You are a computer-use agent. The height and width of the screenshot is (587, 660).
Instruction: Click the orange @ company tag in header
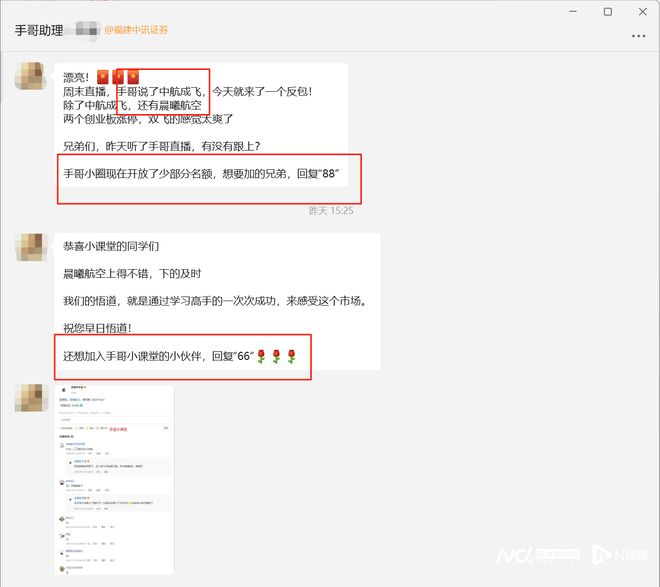[136, 30]
